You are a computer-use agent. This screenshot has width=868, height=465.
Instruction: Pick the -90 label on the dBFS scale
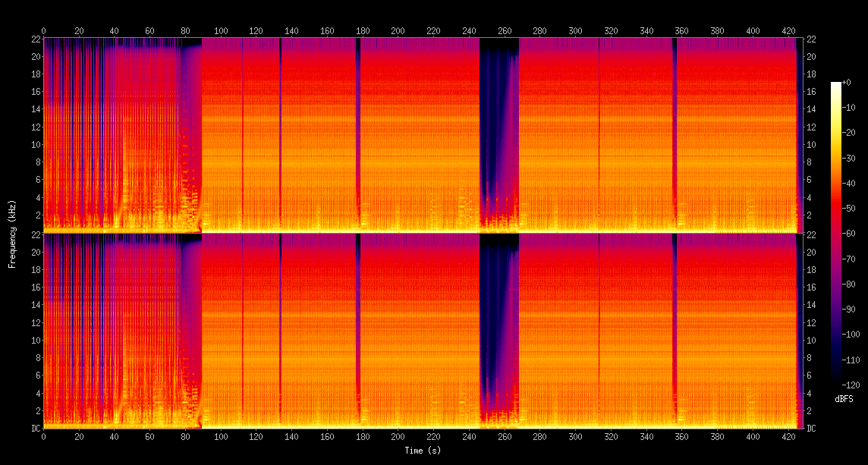[x=848, y=309]
